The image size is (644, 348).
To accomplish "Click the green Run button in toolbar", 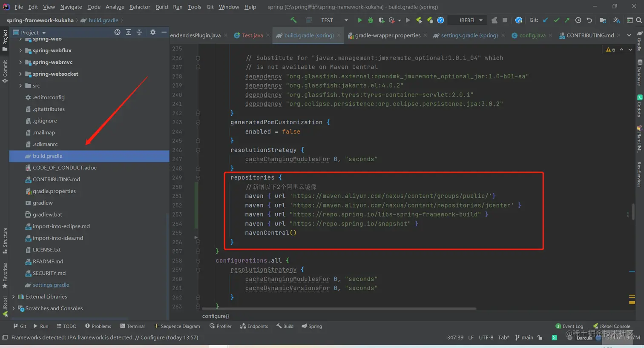I will tap(360, 20).
